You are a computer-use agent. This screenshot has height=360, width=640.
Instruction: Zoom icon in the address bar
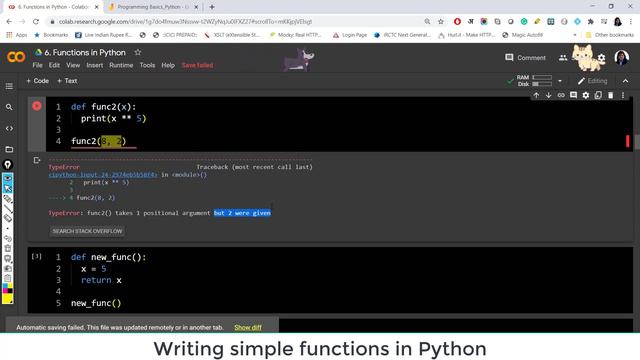tap(427, 22)
